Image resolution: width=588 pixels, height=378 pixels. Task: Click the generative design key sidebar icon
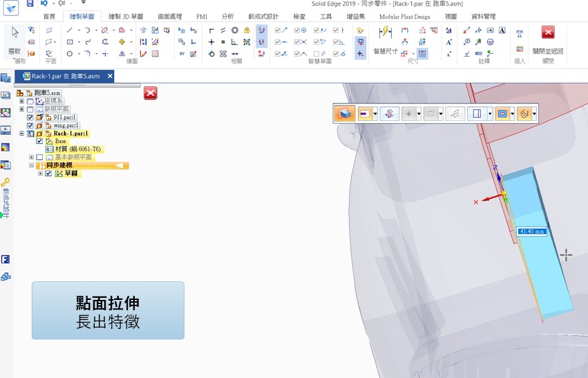[6, 182]
